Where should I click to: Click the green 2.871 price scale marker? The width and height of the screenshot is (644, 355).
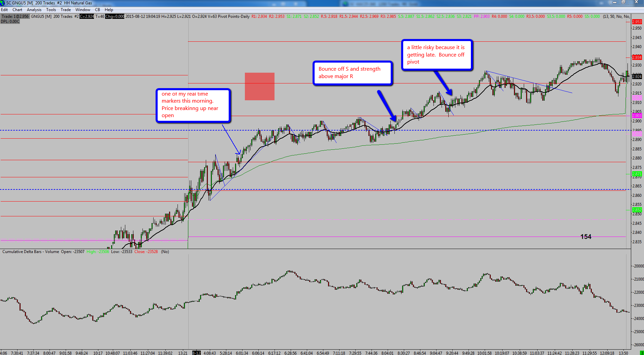pos(637,174)
